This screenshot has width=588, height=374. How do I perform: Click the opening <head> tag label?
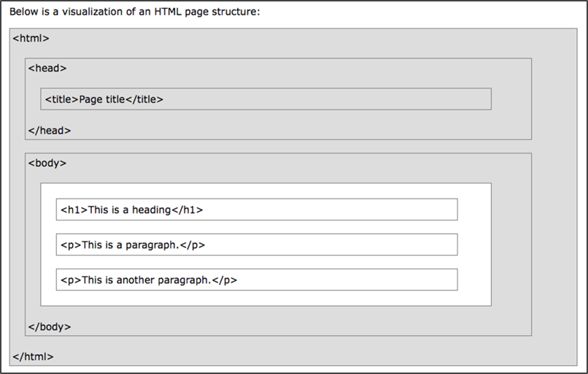(x=47, y=68)
